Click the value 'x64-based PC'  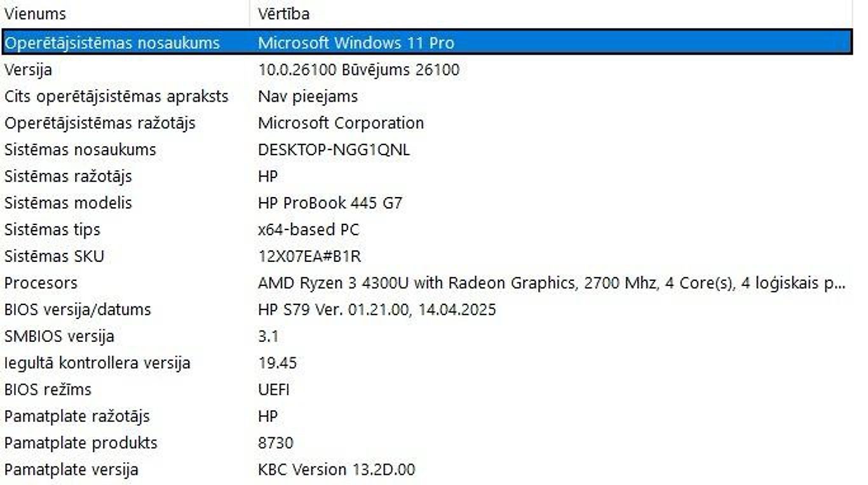308,230
